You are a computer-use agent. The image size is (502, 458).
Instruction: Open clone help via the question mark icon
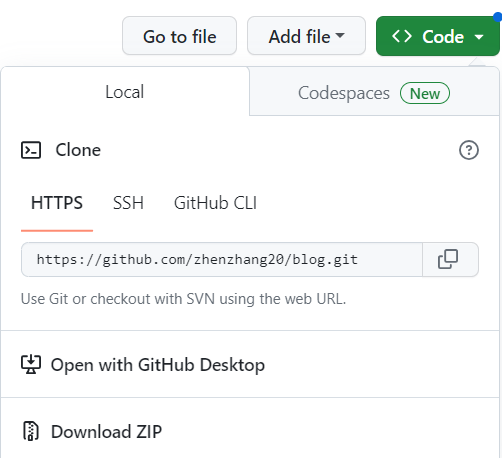469,150
